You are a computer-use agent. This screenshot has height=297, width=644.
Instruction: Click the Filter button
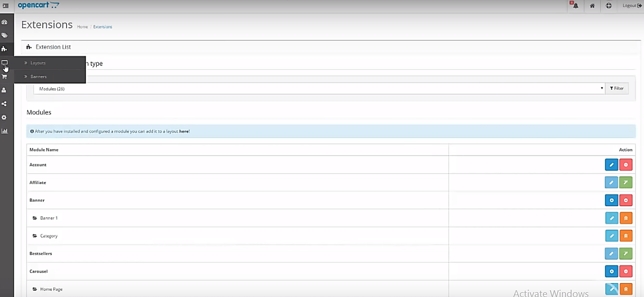[x=617, y=88]
